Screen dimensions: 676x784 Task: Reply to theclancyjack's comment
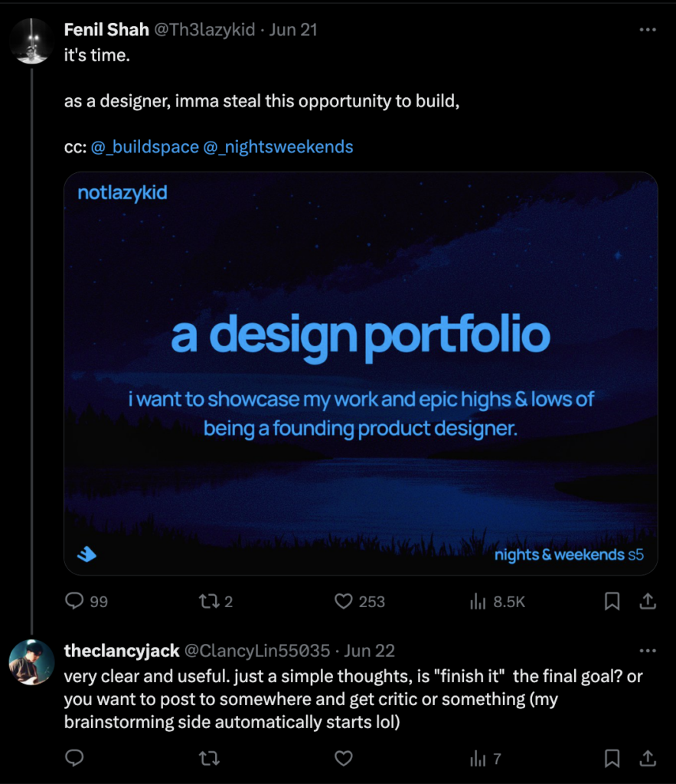point(74,759)
